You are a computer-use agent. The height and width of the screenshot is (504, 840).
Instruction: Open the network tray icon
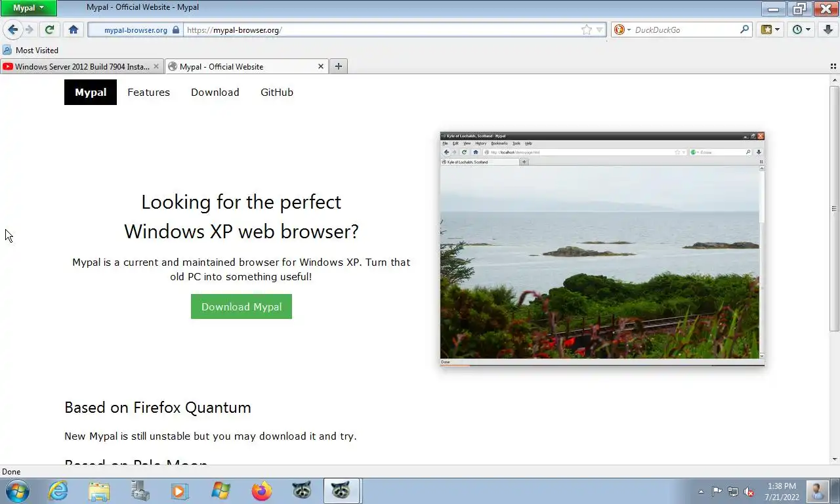732,492
